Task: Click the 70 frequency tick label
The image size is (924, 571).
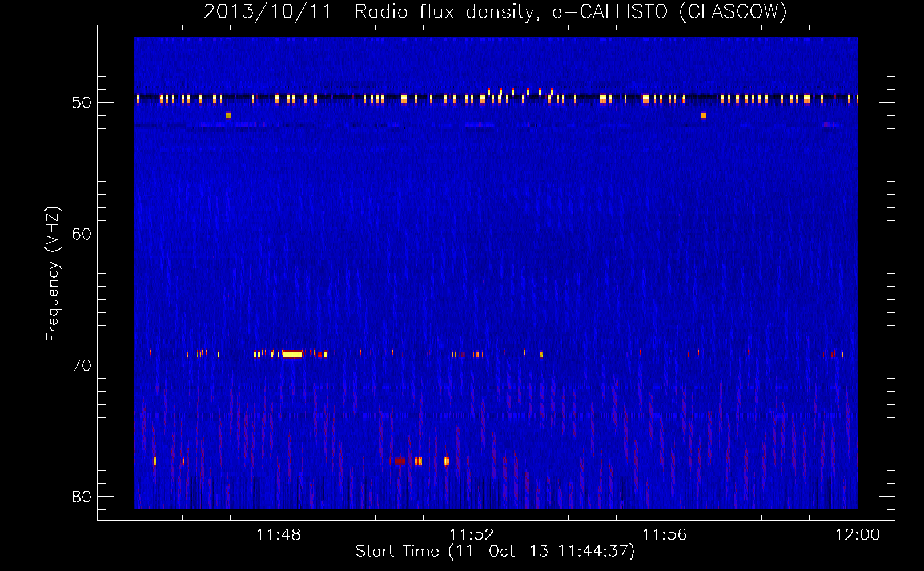Action: [82, 365]
